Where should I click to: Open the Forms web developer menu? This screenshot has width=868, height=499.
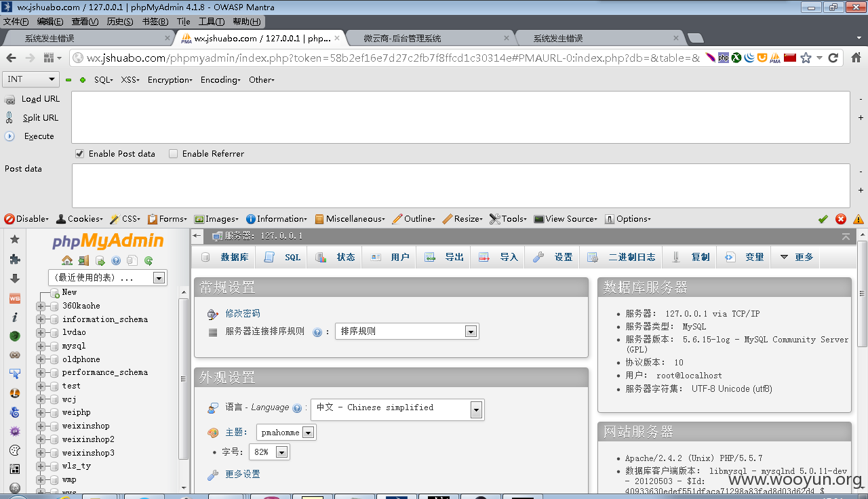coord(167,219)
